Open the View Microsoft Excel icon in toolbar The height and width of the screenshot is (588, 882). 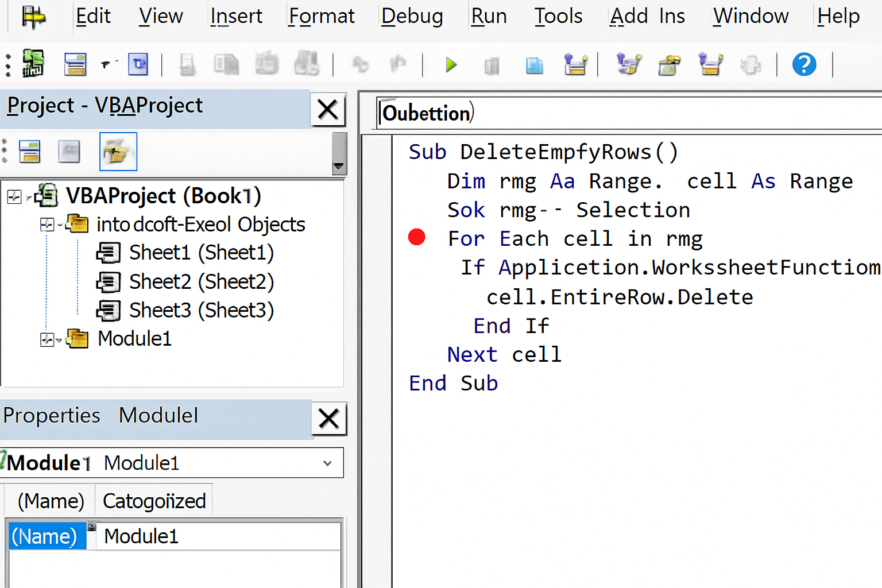[x=33, y=63]
